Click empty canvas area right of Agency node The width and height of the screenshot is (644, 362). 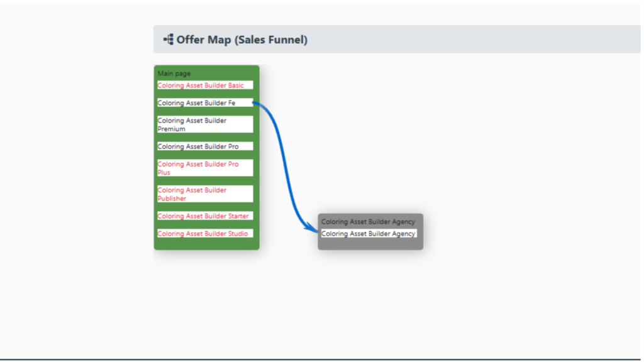pyautogui.click(x=516, y=233)
